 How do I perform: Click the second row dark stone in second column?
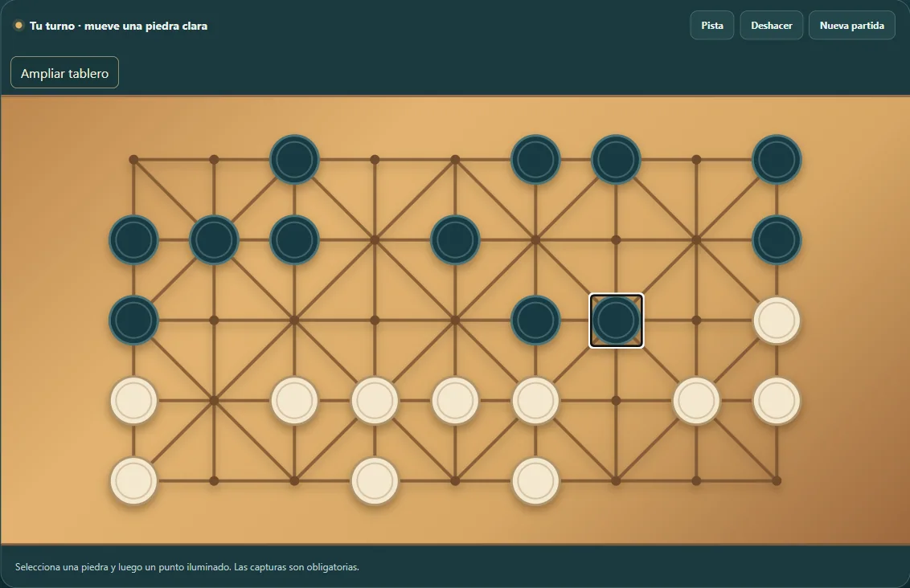coord(214,239)
